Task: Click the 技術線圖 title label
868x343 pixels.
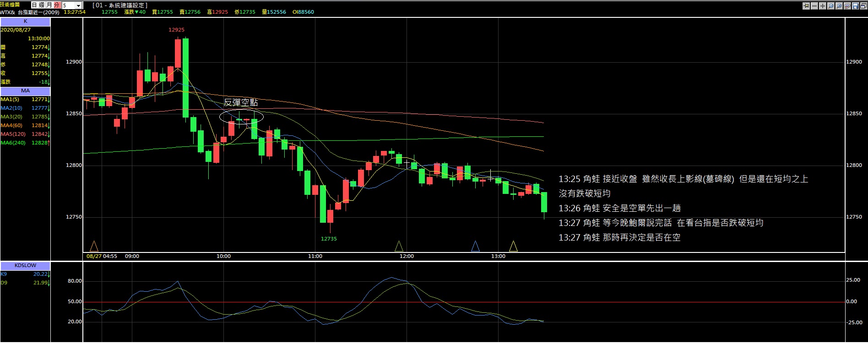Action: (x=10, y=5)
